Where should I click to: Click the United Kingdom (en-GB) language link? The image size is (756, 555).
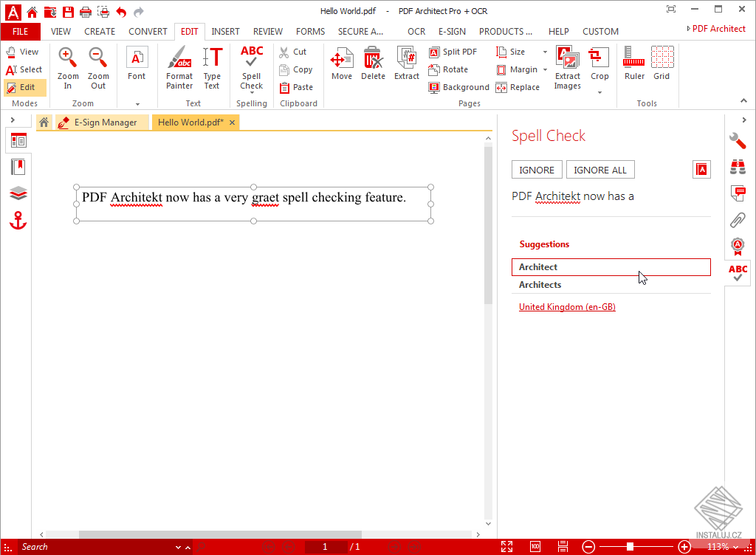click(567, 307)
